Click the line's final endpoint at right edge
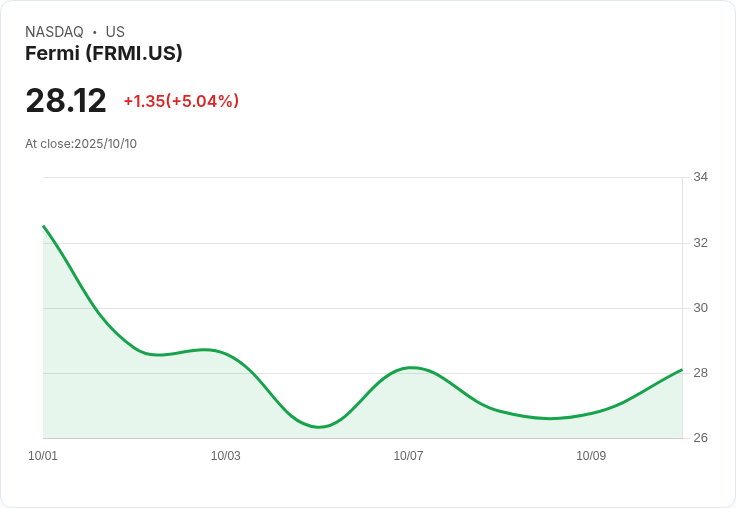This screenshot has width=736, height=508. 682,370
